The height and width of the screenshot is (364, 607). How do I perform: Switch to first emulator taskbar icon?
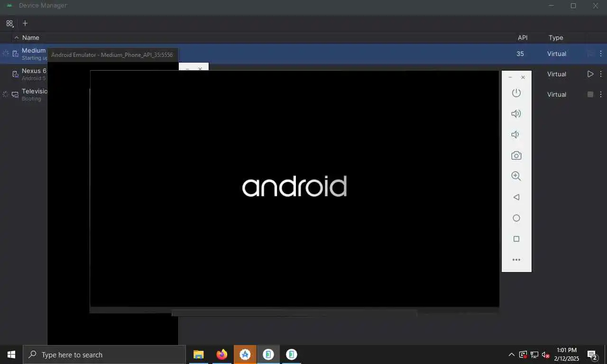tap(268, 355)
